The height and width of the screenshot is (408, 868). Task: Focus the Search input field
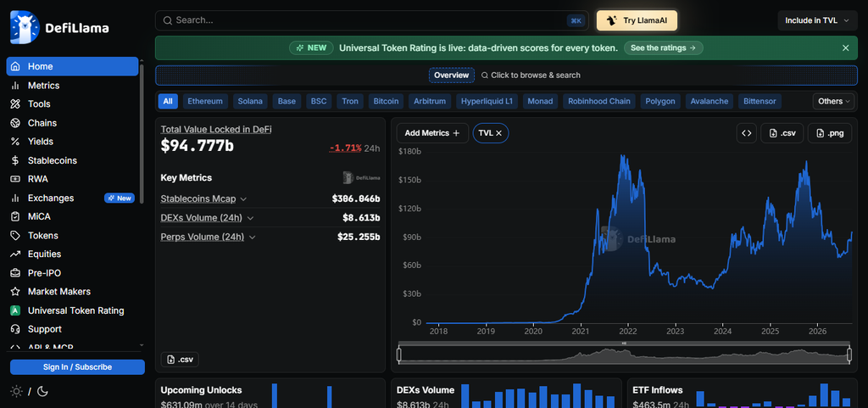[372, 20]
